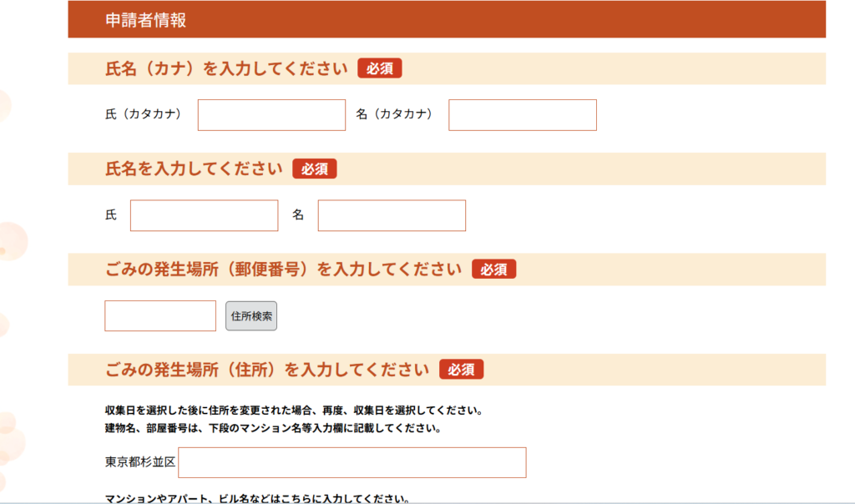Click the 必須 badge beside the 氏名を入力 heading

coord(315,169)
